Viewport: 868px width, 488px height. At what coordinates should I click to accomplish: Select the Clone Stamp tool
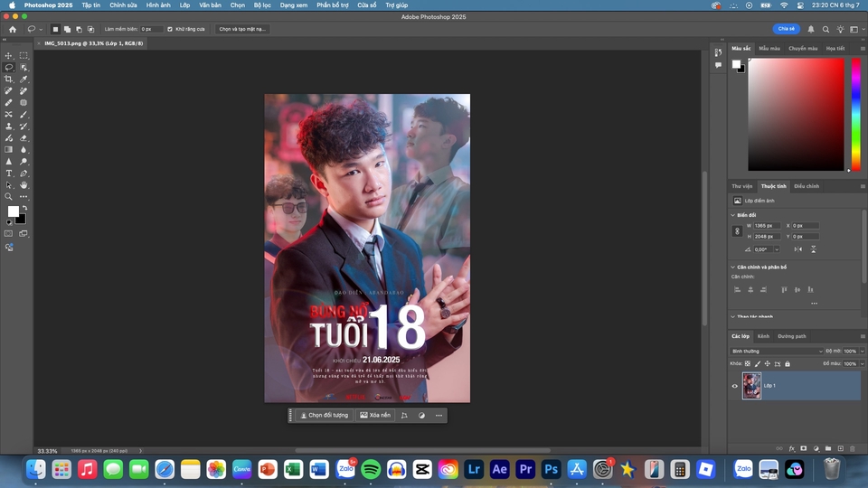point(9,127)
